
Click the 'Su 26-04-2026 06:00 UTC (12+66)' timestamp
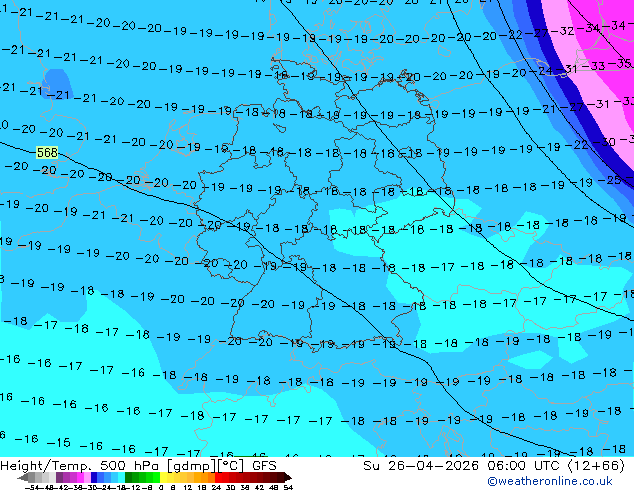[x=494, y=466]
